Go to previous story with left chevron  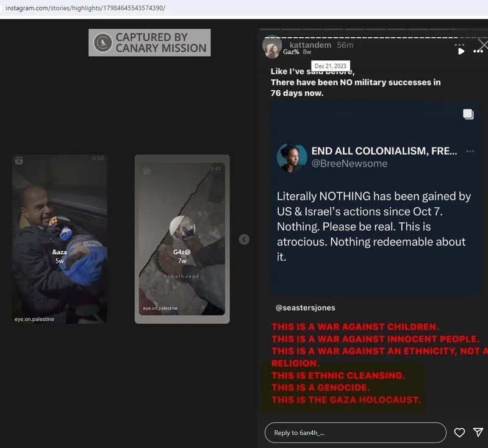pyautogui.click(x=244, y=240)
